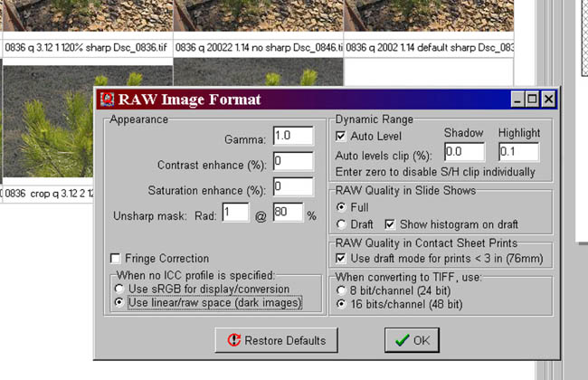
Task: Focus the Unsharp mask Rad field
Action: [235, 213]
